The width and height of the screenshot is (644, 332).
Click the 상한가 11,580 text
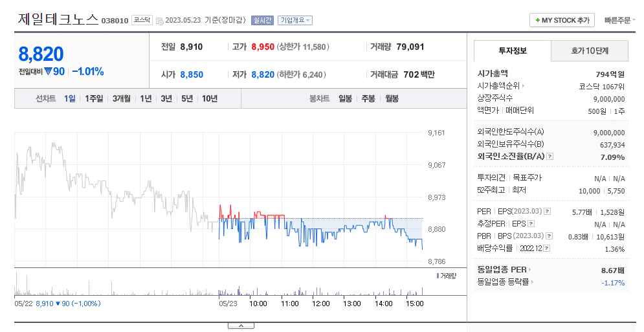(303, 47)
